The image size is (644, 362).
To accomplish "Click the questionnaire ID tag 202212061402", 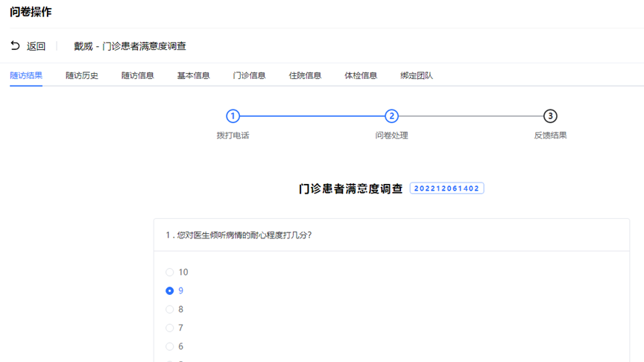I will pyautogui.click(x=447, y=188).
